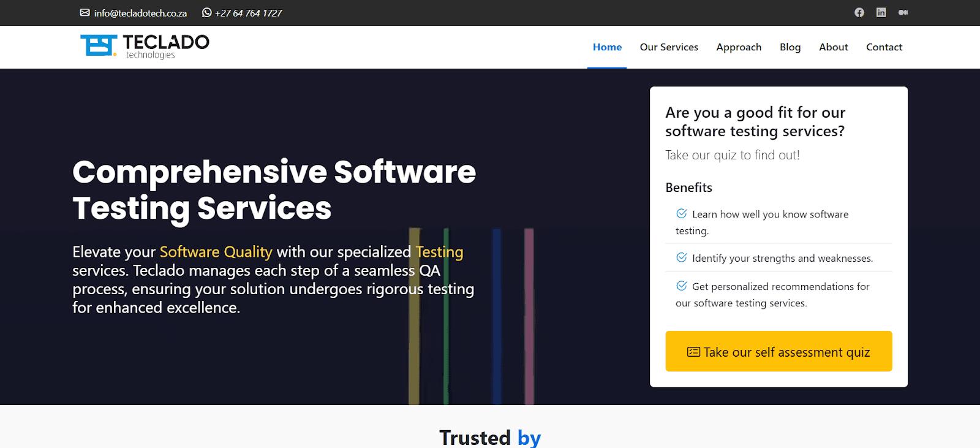Click the envelope email icon
The image size is (980, 448).
[x=85, y=12]
